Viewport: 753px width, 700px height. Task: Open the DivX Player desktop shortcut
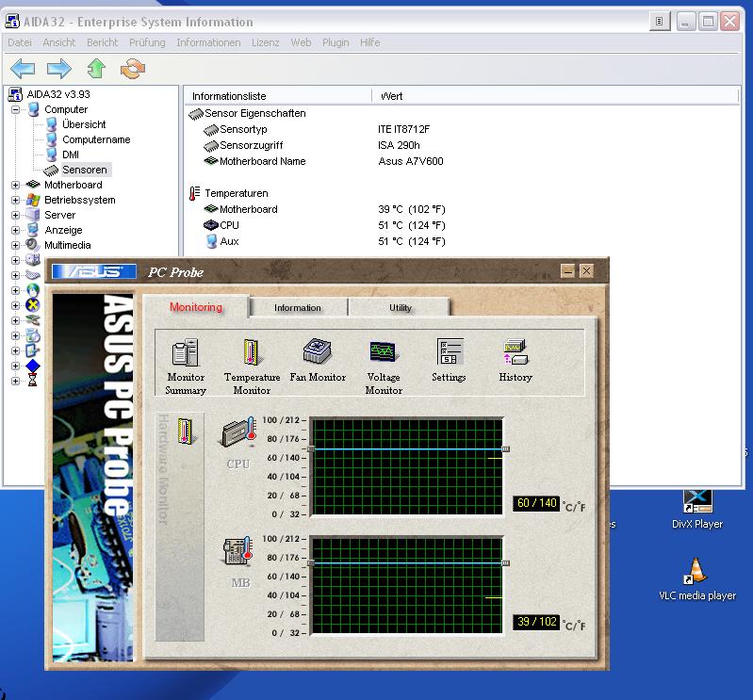(697, 510)
